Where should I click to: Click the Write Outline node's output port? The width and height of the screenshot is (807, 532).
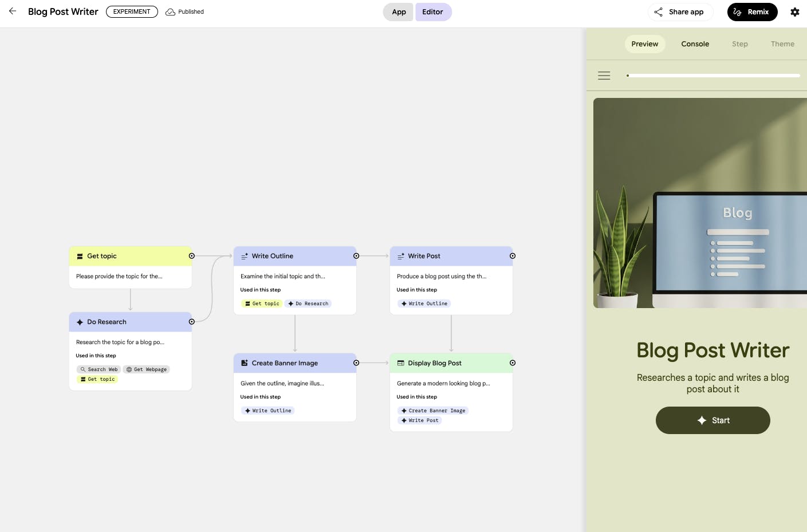(x=356, y=256)
